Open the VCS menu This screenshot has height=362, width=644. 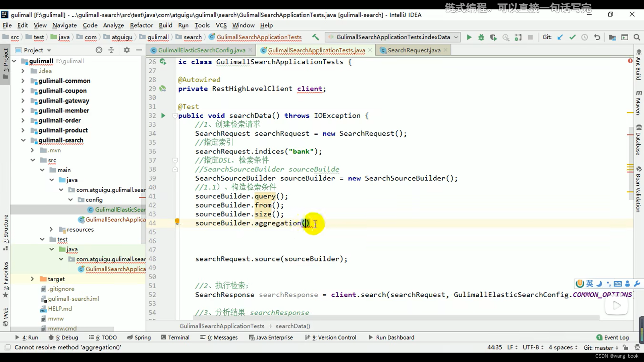point(221,25)
